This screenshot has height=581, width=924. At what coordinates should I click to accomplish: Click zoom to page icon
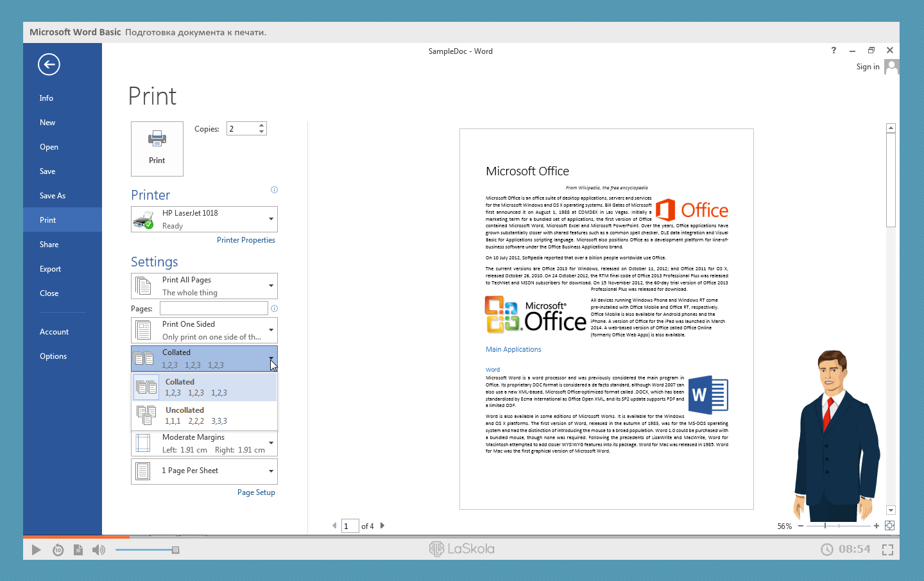point(889,526)
